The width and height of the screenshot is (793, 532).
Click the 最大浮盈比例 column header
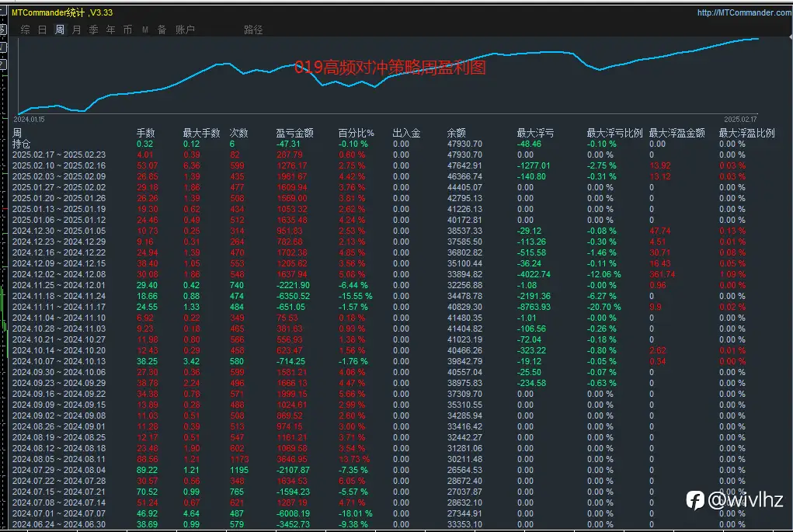coord(746,133)
